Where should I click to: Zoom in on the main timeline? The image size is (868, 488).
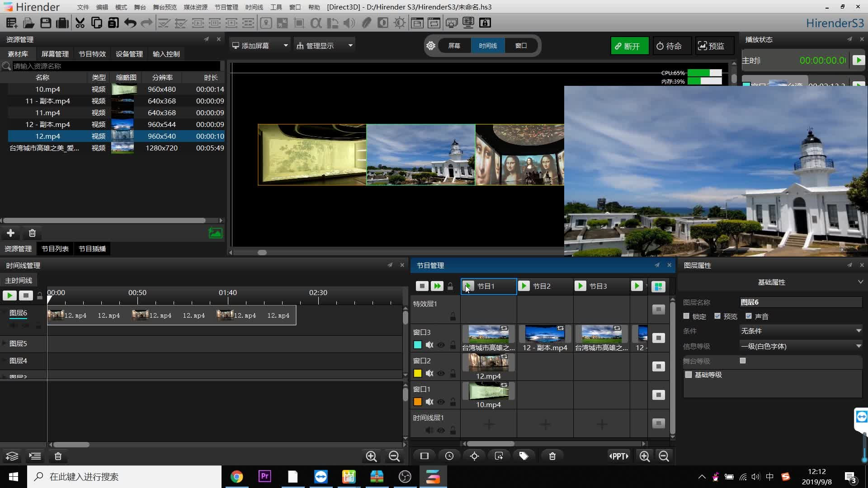(371, 456)
